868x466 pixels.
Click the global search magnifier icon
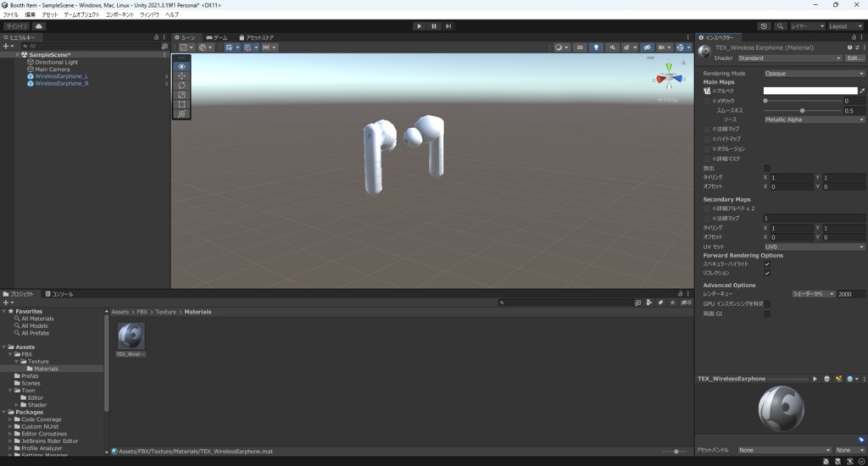click(x=780, y=26)
